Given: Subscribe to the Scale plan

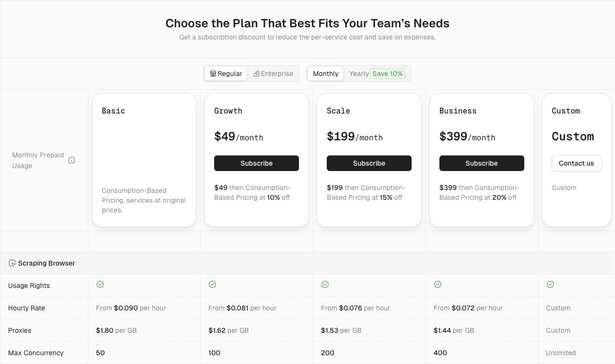Looking at the screenshot, I should (x=369, y=163).
